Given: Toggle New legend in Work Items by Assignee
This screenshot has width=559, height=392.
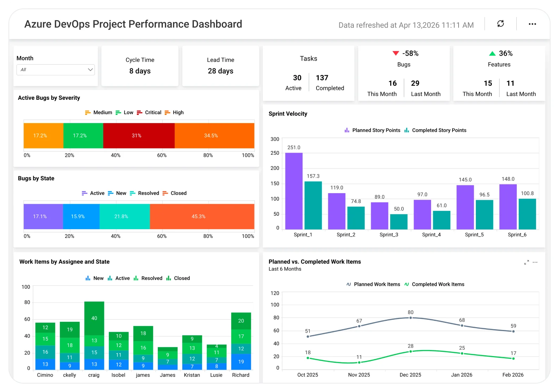Looking at the screenshot, I should [x=94, y=278].
